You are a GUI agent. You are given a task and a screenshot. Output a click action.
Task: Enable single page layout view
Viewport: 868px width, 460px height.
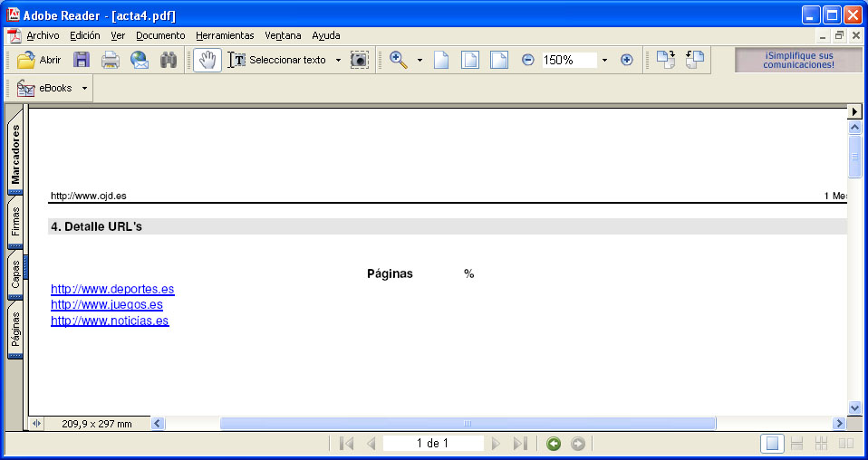click(x=773, y=444)
